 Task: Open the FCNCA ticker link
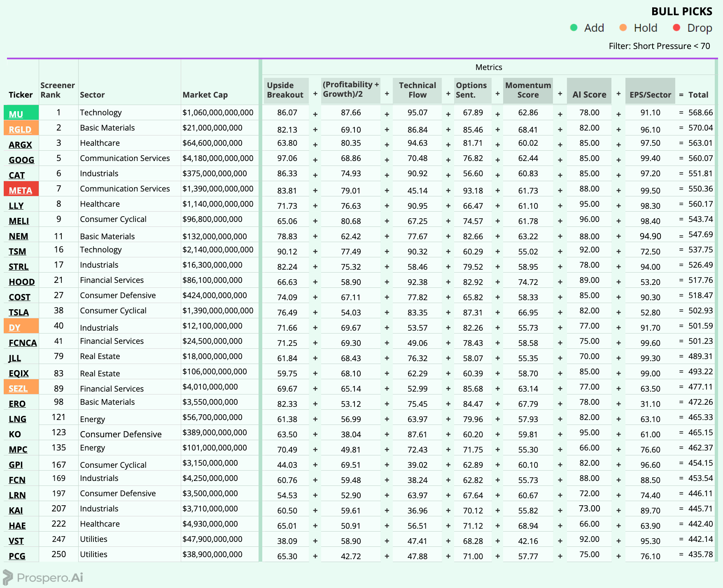(x=23, y=343)
